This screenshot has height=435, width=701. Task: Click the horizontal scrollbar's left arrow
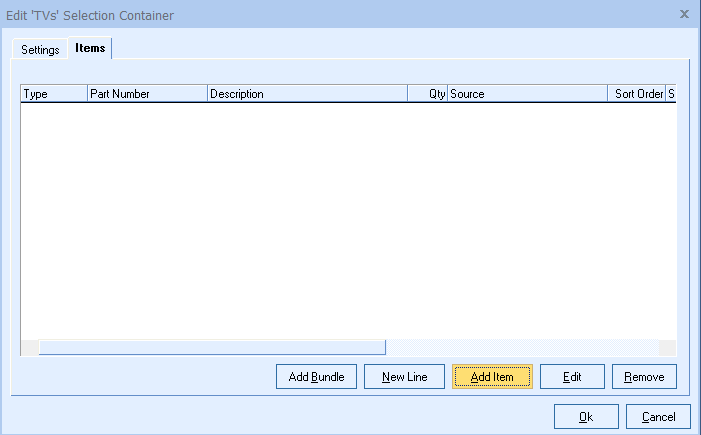[x=29, y=348]
